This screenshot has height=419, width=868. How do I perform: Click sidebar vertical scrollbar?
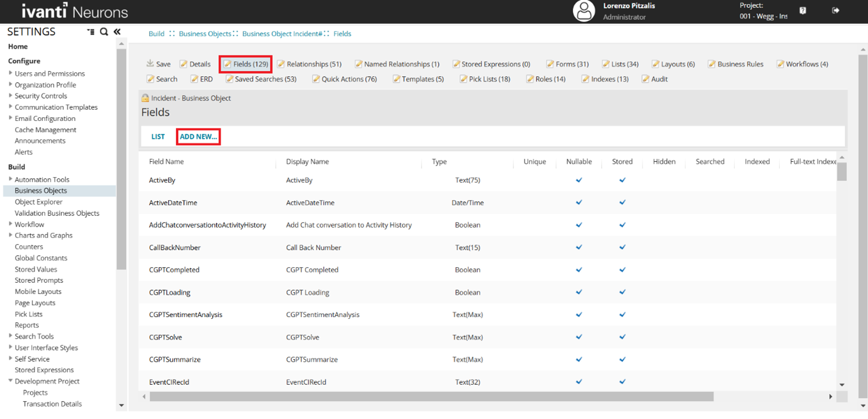pos(121,159)
